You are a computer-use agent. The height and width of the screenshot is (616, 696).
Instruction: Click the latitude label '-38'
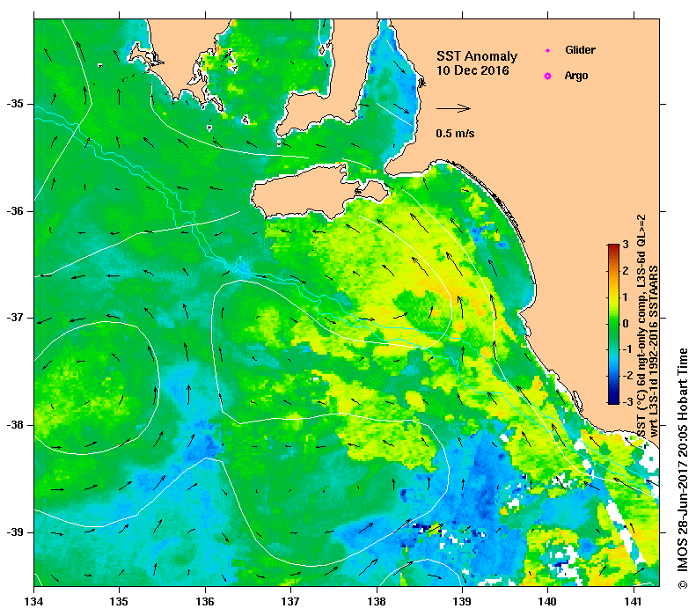pyautogui.click(x=15, y=425)
